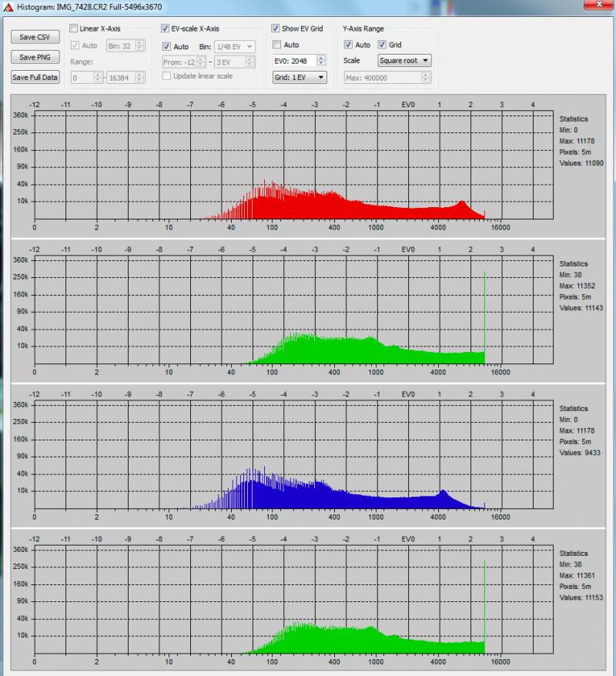Increase EV0 with the up arrow

tap(321, 59)
